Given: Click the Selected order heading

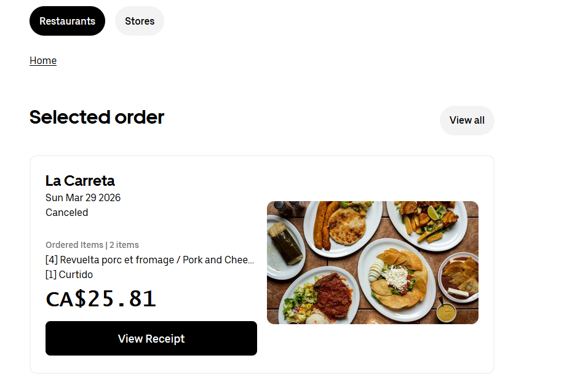Looking at the screenshot, I should (97, 117).
